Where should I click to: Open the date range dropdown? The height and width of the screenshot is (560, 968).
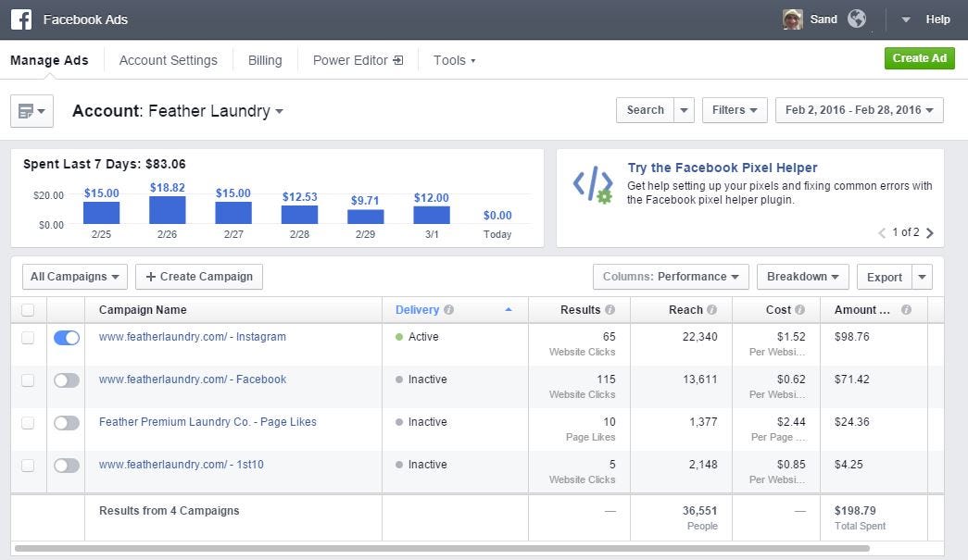(x=859, y=110)
